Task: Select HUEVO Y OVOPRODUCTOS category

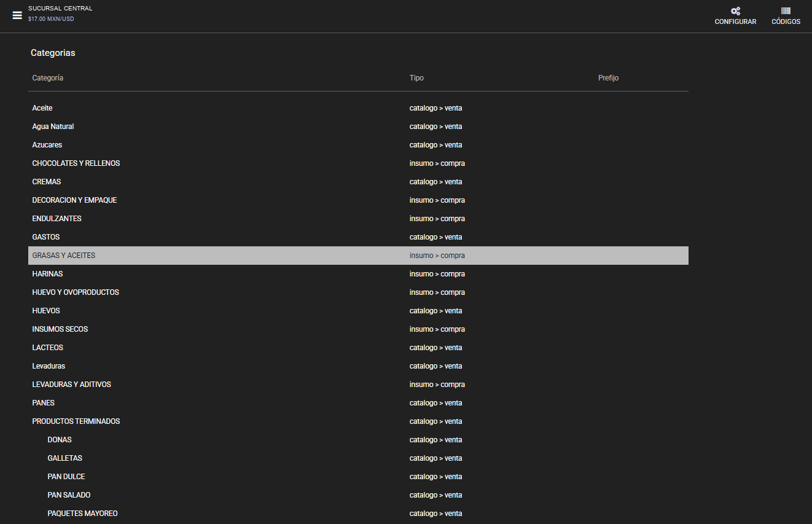Action: (x=358, y=292)
